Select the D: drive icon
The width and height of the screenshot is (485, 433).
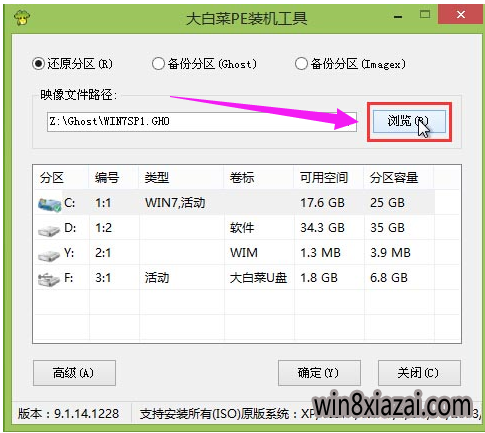point(49,230)
